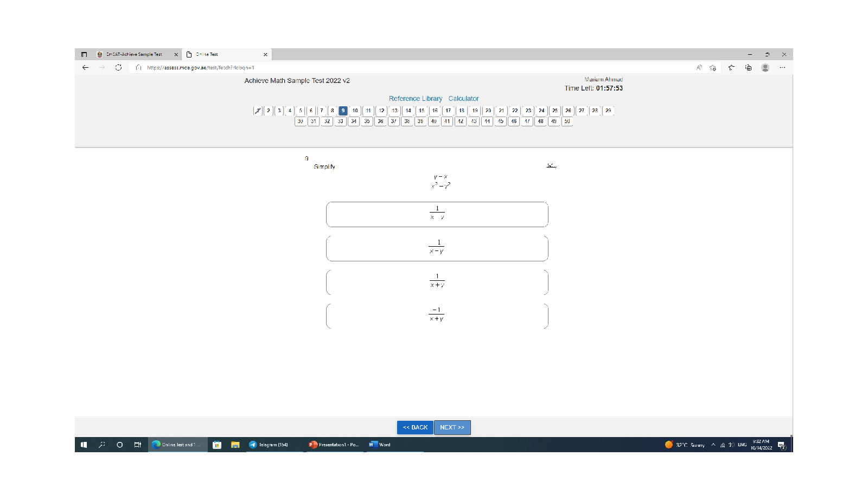Screen dimensions: 868x488
Task: Jump to question 10
Action: [x=355, y=111]
